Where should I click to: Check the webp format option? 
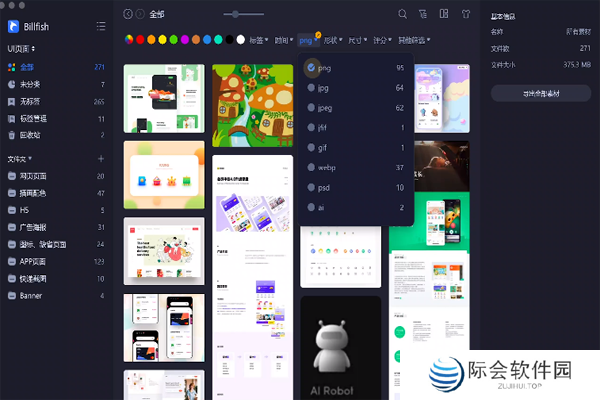tap(312, 167)
